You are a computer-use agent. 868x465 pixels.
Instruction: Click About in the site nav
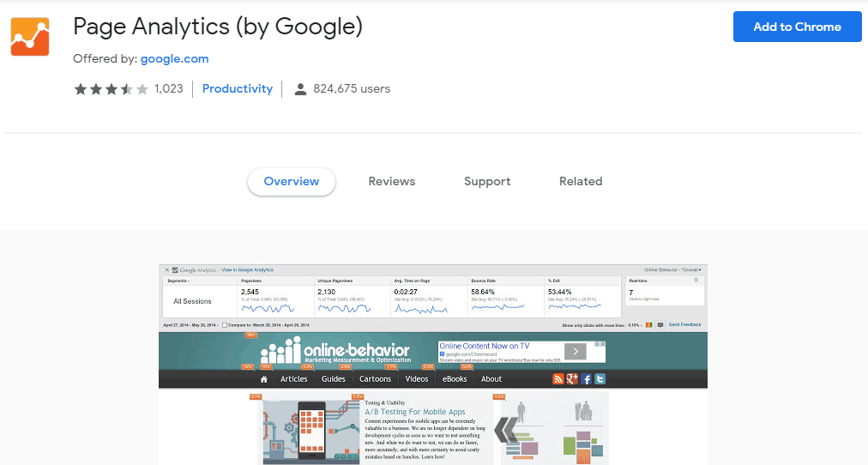coord(491,379)
